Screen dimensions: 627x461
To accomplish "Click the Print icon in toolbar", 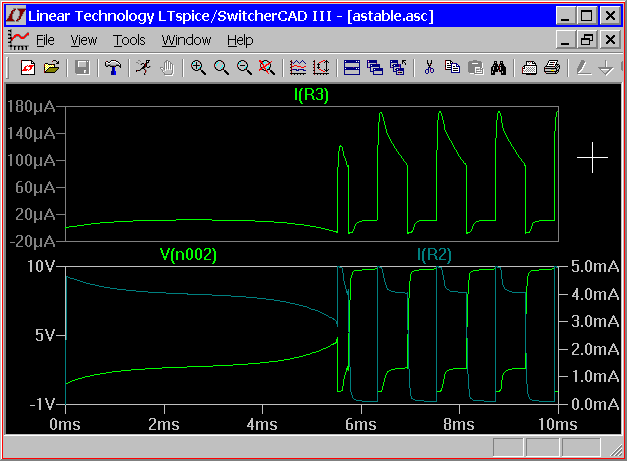I will click(551, 68).
